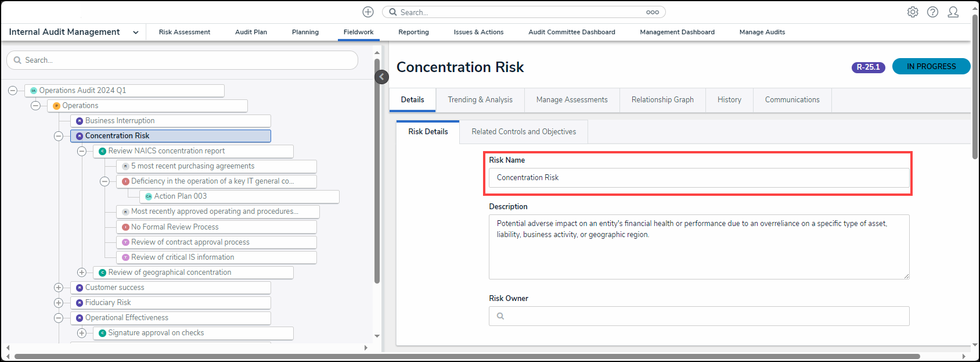Click the magnifier icon in Risk Owner field
The height and width of the screenshot is (362, 980).
500,316
